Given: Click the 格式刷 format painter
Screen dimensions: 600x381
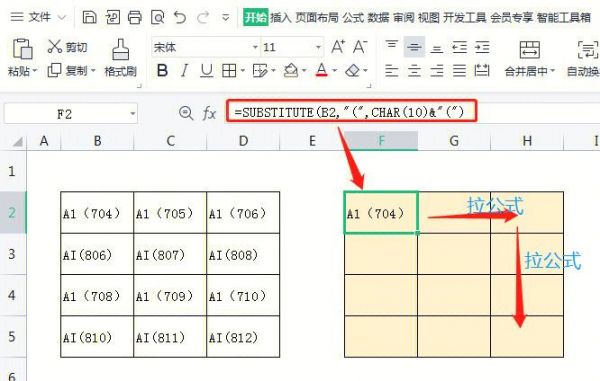Looking at the screenshot, I should 121,58.
